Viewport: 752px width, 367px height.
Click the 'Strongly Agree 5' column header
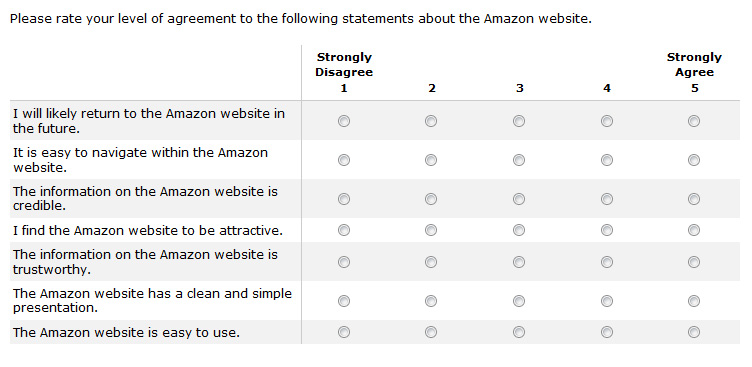[x=694, y=72]
